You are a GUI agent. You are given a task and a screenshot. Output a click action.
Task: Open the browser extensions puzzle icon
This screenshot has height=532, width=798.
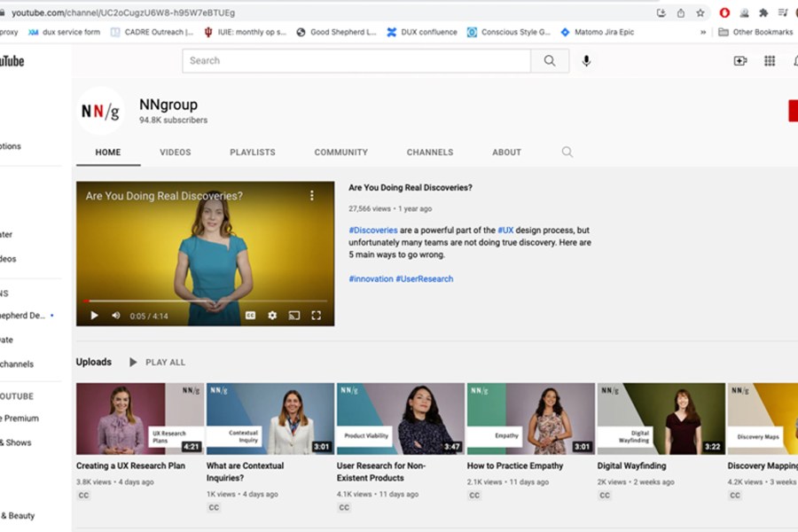763,12
